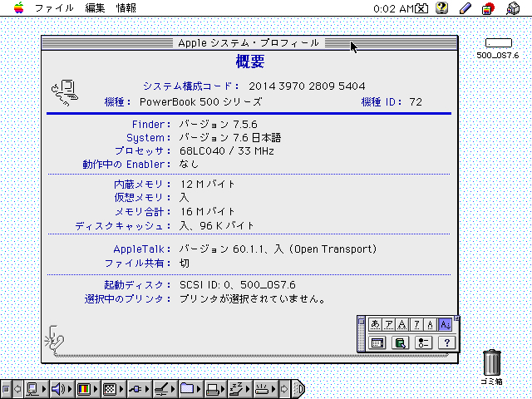Screen dimensions: 532x399
Task: Click the ファイル共有 value 切
Action: [x=185, y=264]
